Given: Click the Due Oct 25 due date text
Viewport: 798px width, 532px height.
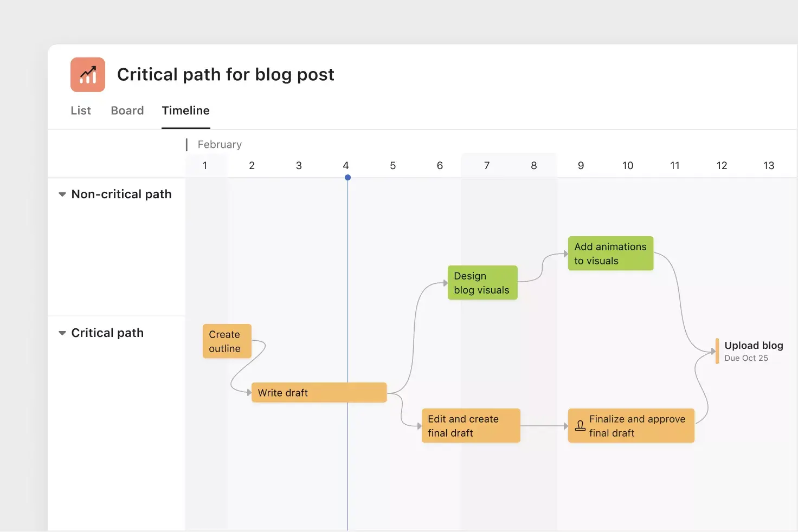Looking at the screenshot, I should [x=746, y=358].
